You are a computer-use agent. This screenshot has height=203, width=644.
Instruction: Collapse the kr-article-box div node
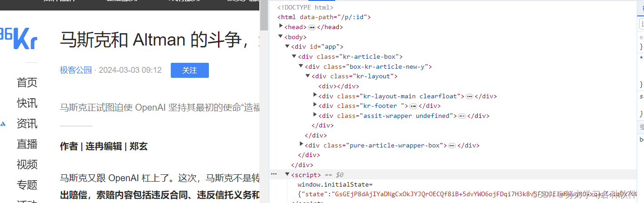[294, 56]
